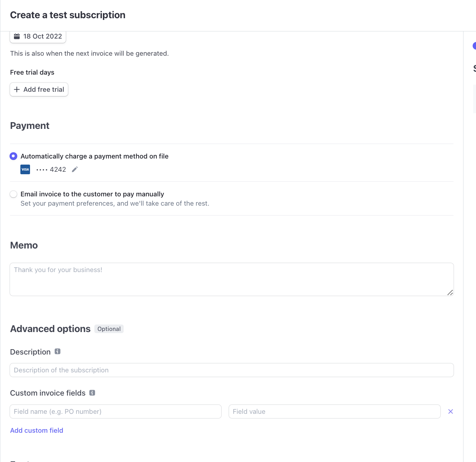This screenshot has height=462, width=476.
Task: Open the 18 Oct 2022 date selector
Action: pos(38,36)
